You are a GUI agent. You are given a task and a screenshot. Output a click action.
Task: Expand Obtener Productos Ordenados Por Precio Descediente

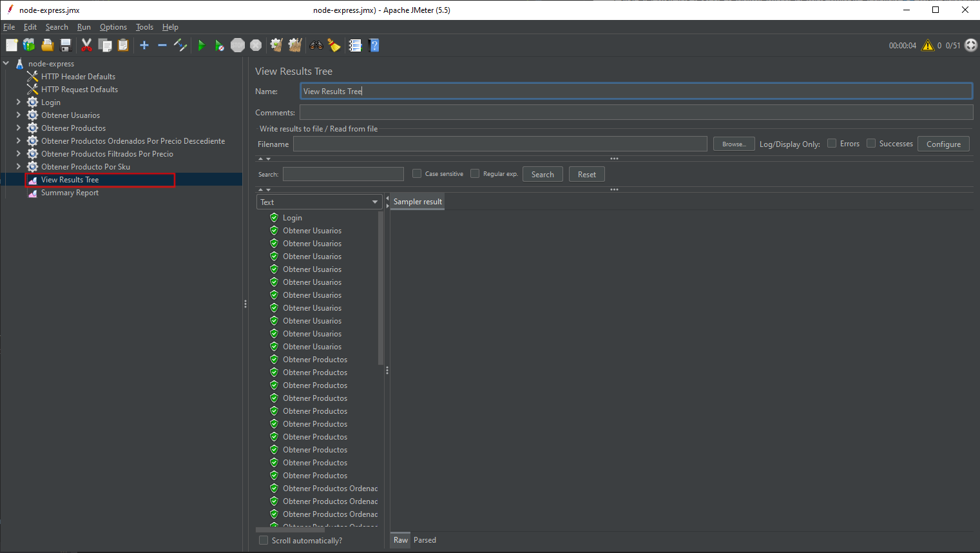pyautogui.click(x=18, y=141)
